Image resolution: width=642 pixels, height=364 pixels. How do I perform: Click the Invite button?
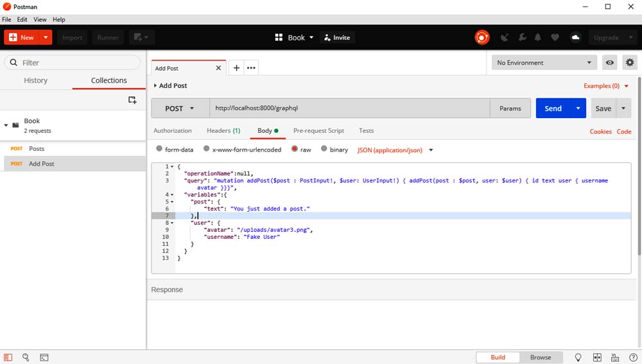point(337,37)
